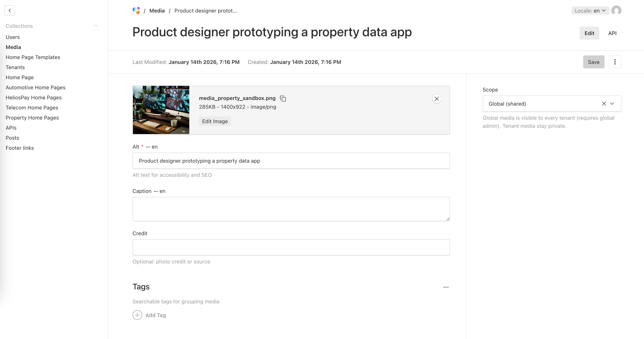Open the Scope dropdown
This screenshot has height=339, width=644.
pos(613,103)
